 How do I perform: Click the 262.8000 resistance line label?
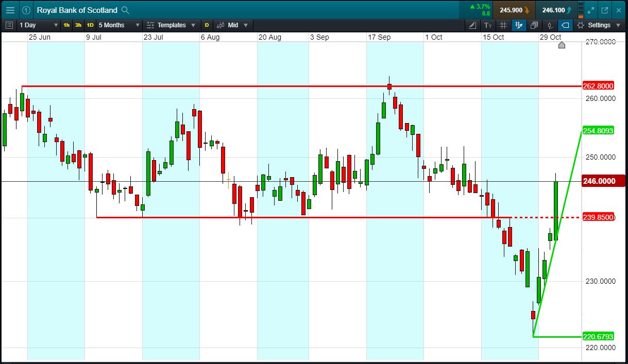pos(599,86)
